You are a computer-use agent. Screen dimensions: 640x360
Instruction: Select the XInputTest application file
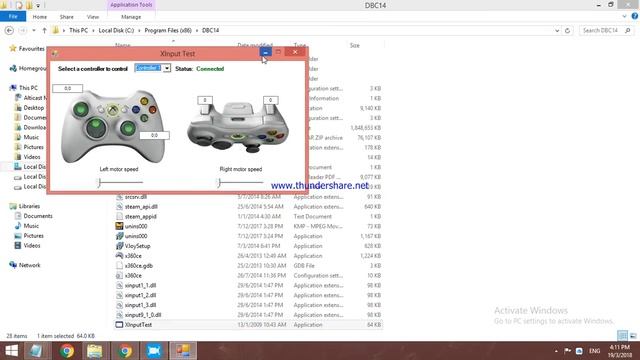(138, 325)
